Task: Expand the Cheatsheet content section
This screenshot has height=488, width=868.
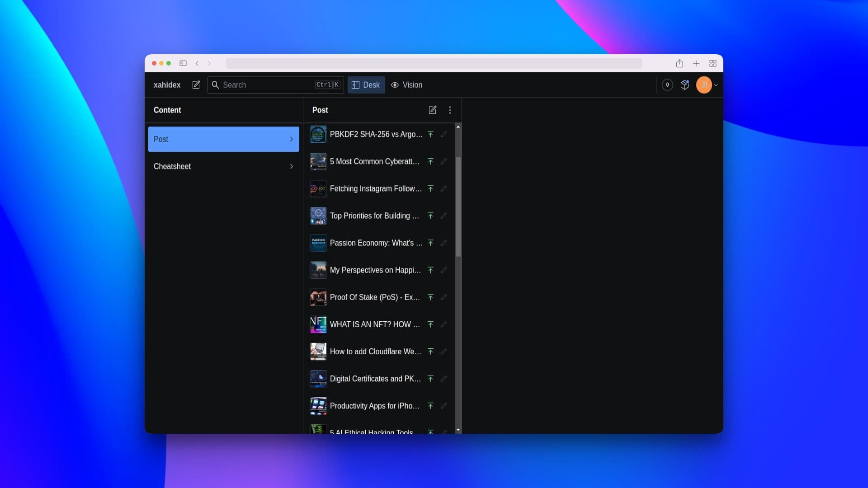Action: [x=224, y=166]
